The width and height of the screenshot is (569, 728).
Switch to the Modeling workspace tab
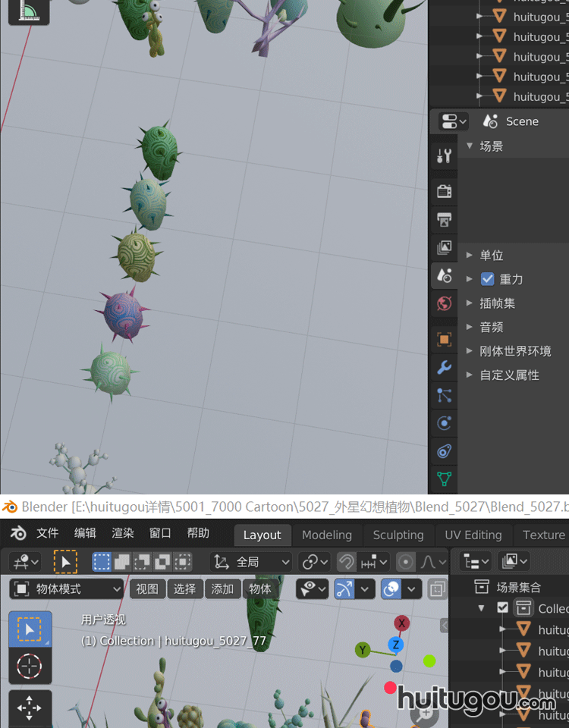point(327,535)
